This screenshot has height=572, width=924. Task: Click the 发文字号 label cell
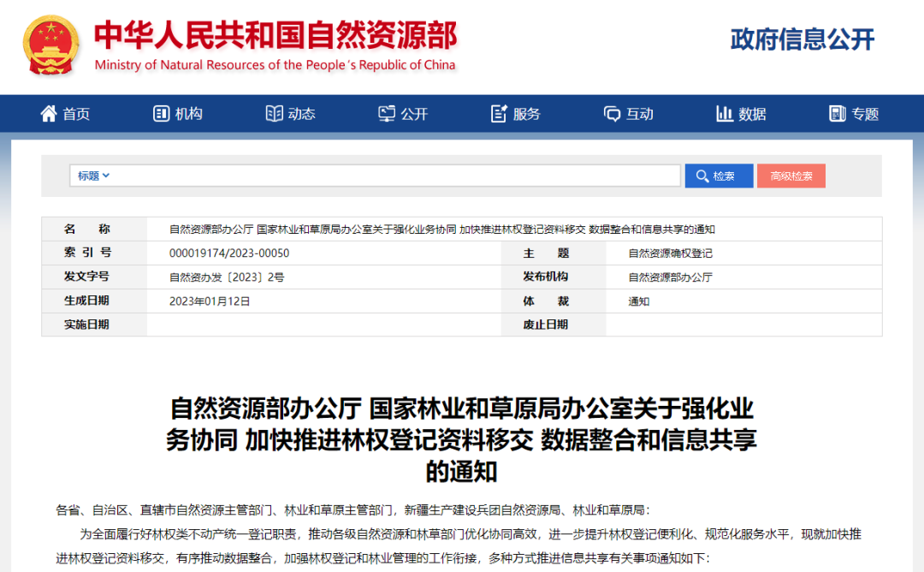click(94, 277)
